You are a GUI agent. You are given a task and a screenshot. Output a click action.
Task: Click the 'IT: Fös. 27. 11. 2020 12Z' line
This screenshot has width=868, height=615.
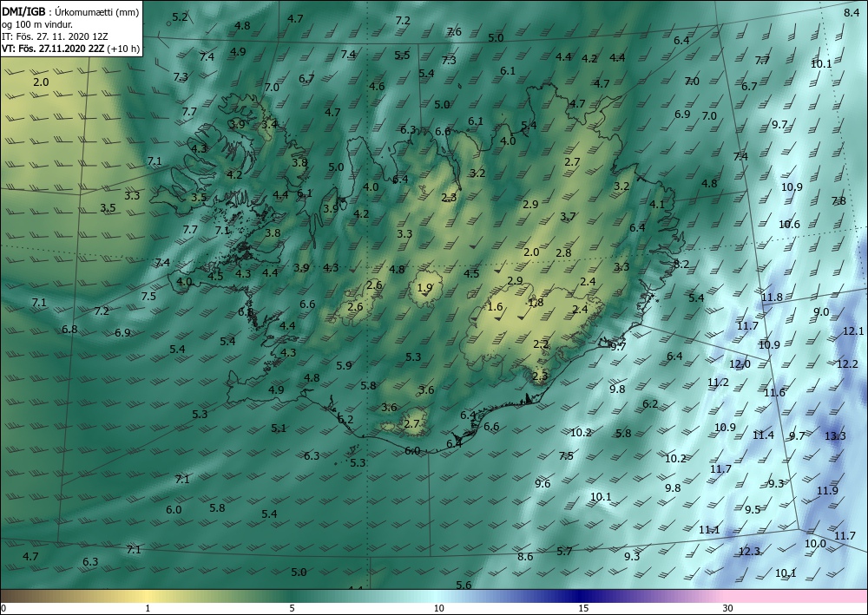(x=55, y=36)
